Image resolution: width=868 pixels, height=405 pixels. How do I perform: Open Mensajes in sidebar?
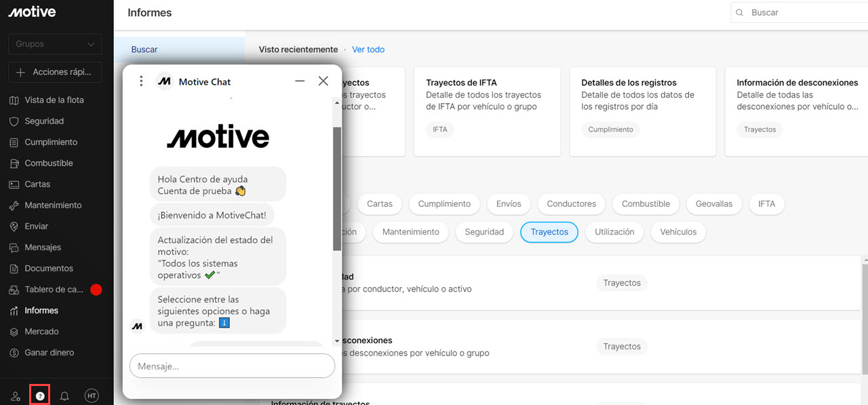[43, 247]
